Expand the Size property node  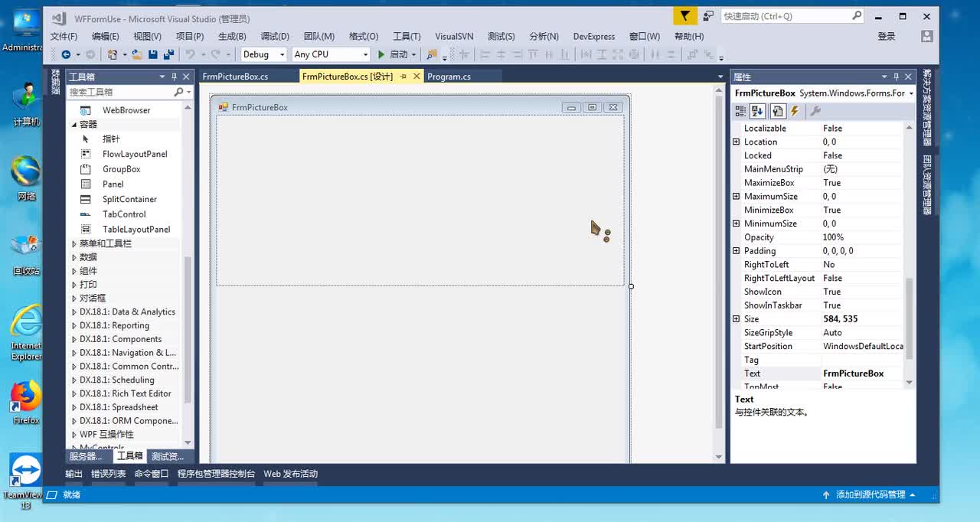tap(737, 319)
